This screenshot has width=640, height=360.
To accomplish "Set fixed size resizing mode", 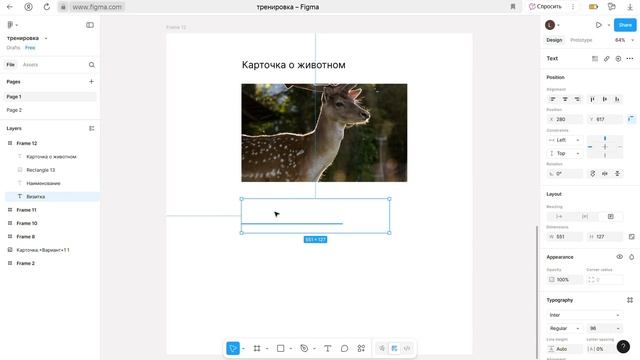I will pyautogui.click(x=611, y=216).
